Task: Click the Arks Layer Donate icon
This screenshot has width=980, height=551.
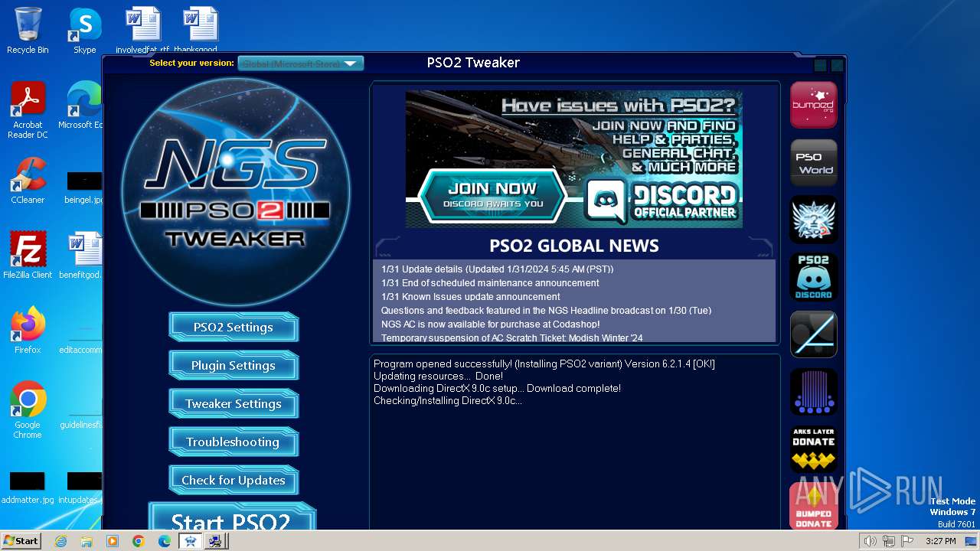Action: 813,449
